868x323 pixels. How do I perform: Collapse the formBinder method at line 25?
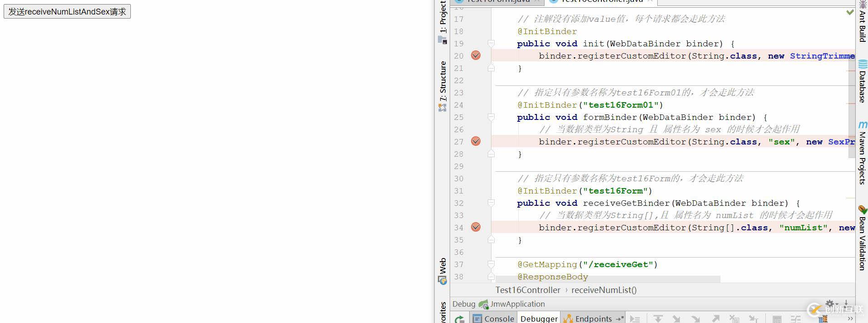pos(491,117)
